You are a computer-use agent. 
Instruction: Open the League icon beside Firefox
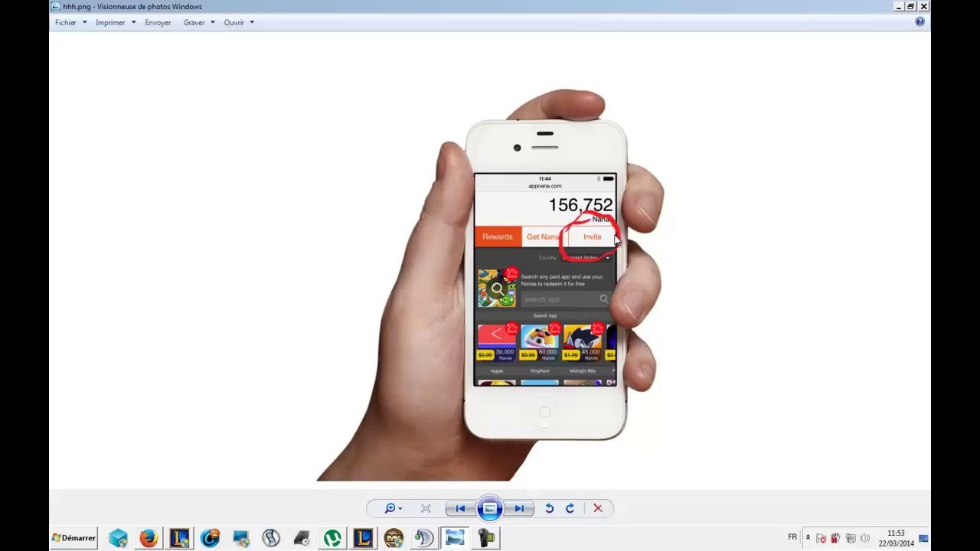179,538
